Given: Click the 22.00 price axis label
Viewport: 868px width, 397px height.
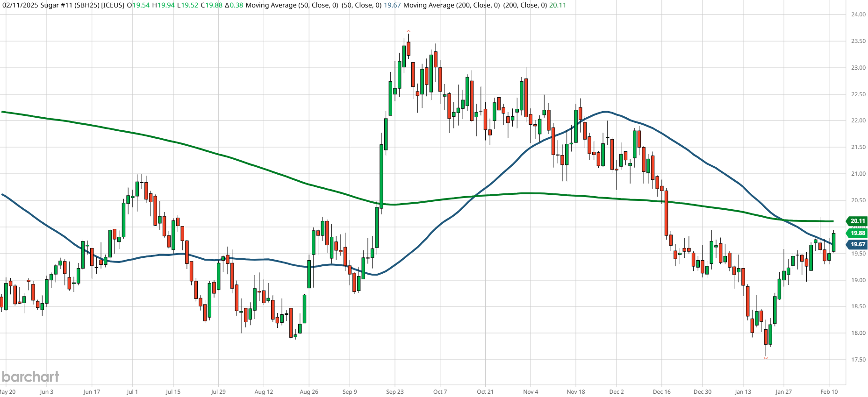Looking at the screenshot, I should coord(858,121).
